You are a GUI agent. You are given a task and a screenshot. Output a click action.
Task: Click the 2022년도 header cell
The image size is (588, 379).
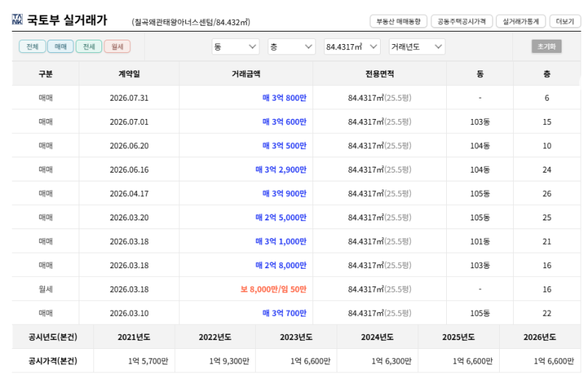click(215, 337)
